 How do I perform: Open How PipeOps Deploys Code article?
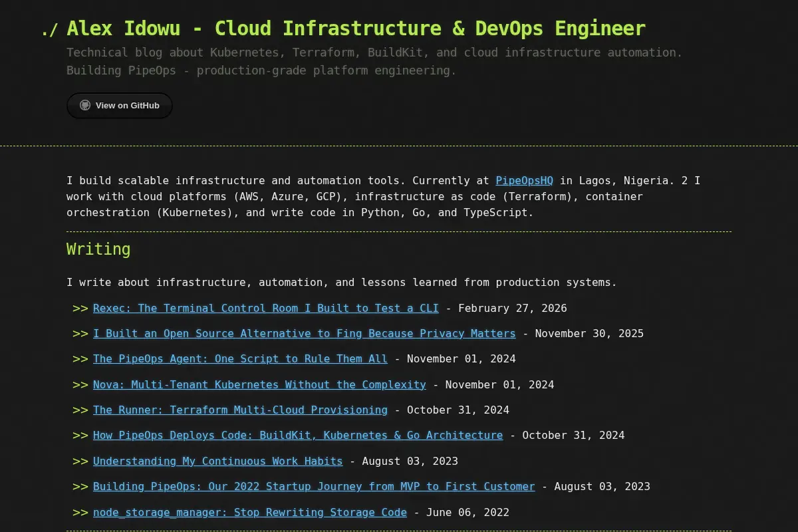click(x=298, y=436)
